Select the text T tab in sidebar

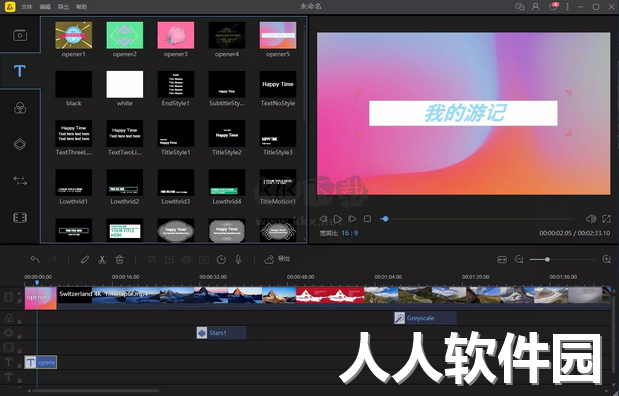point(20,71)
